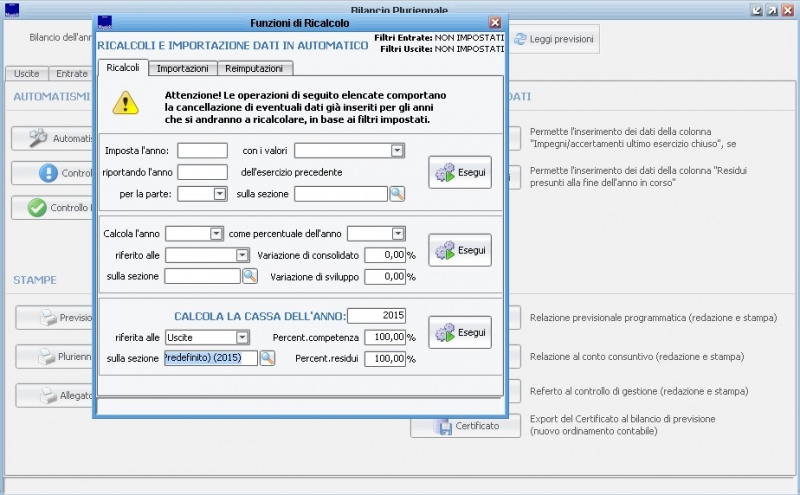Expand the 'riferito alle' dropdown

click(242, 255)
